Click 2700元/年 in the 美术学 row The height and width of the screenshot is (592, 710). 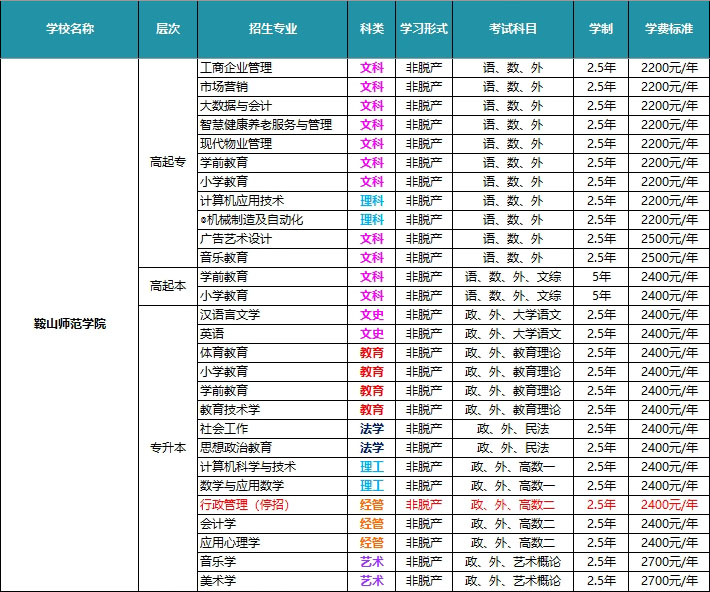pyautogui.click(x=669, y=581)
